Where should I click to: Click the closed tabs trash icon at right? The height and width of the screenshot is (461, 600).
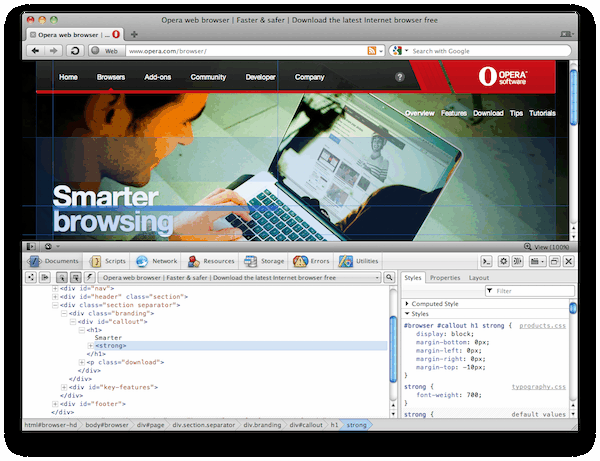pyautogui.click(x=566, y=34)
